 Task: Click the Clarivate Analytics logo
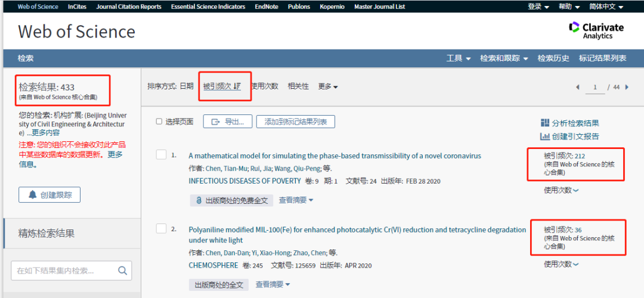pos(596,31)
